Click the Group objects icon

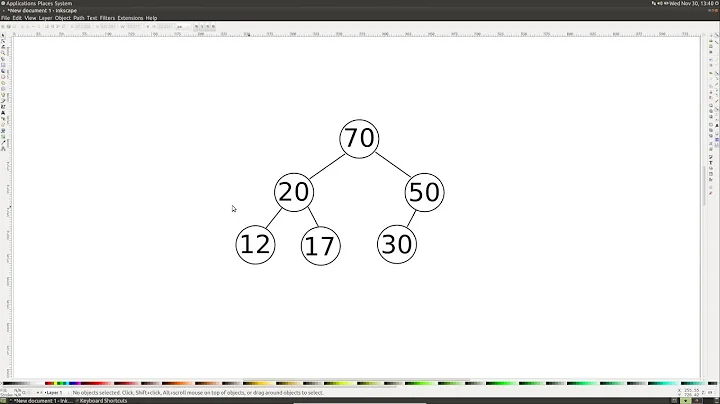pos(711,144)
